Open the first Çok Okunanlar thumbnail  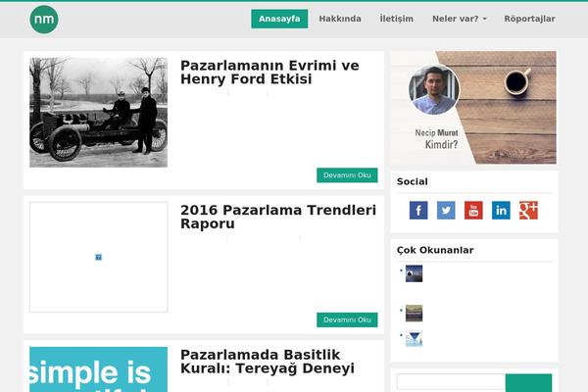point(414,273)
